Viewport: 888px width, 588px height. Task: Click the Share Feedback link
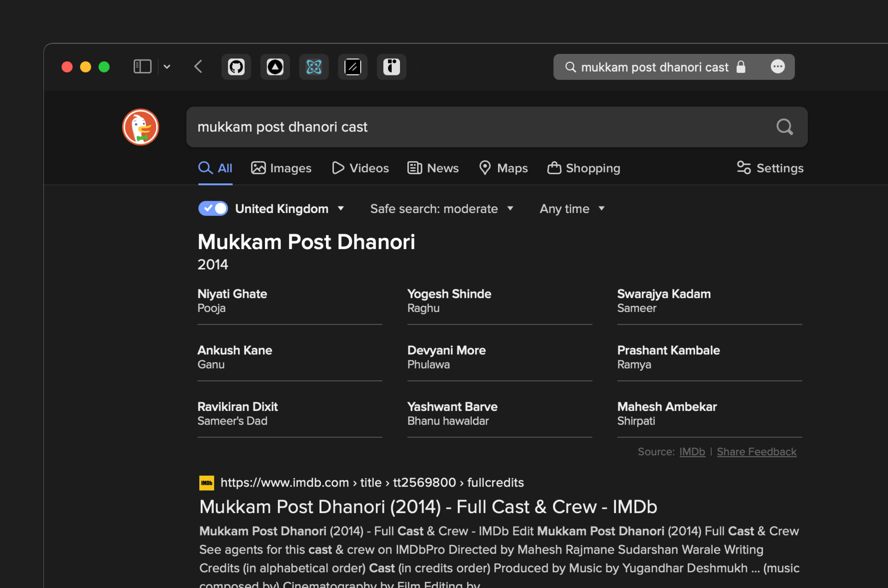756,452
